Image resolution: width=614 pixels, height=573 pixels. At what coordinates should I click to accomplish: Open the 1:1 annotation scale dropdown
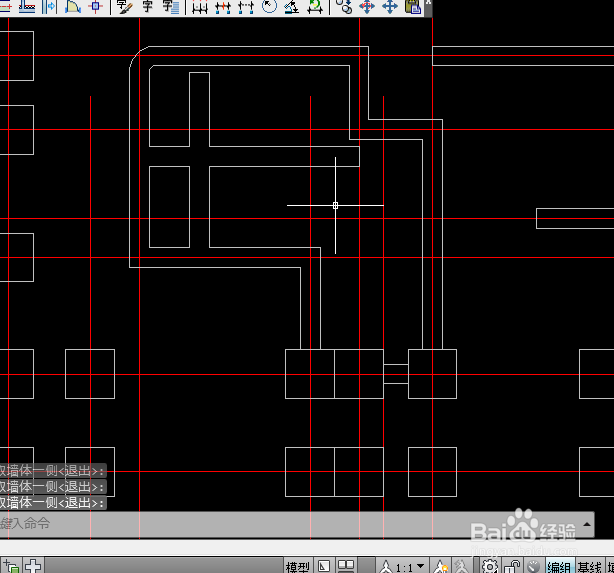coord(402,567)
